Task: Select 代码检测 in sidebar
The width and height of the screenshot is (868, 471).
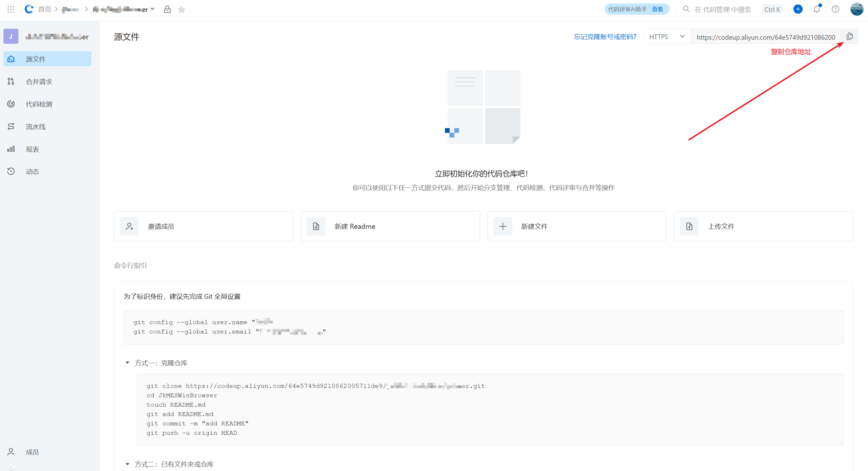Action: coord(39,104)
